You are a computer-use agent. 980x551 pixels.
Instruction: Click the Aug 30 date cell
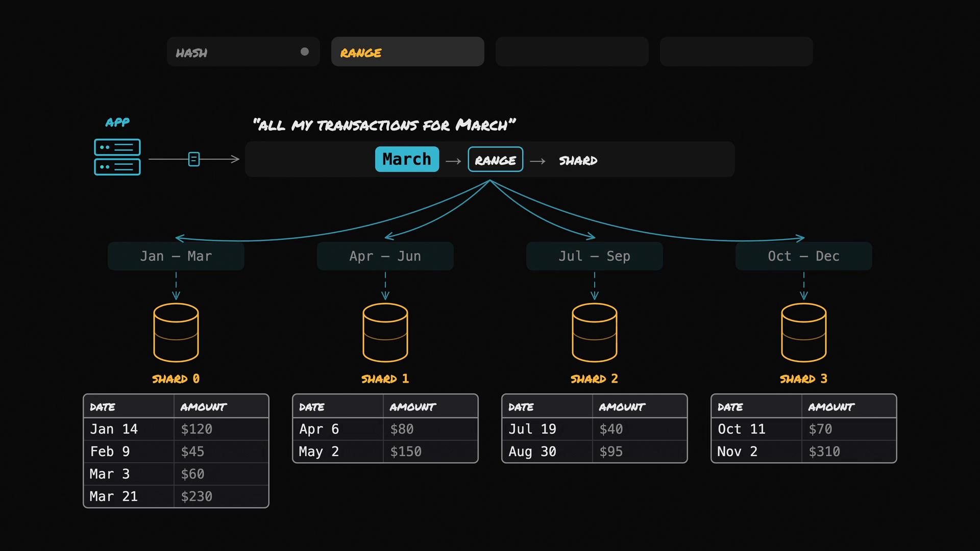coord(547,452)
